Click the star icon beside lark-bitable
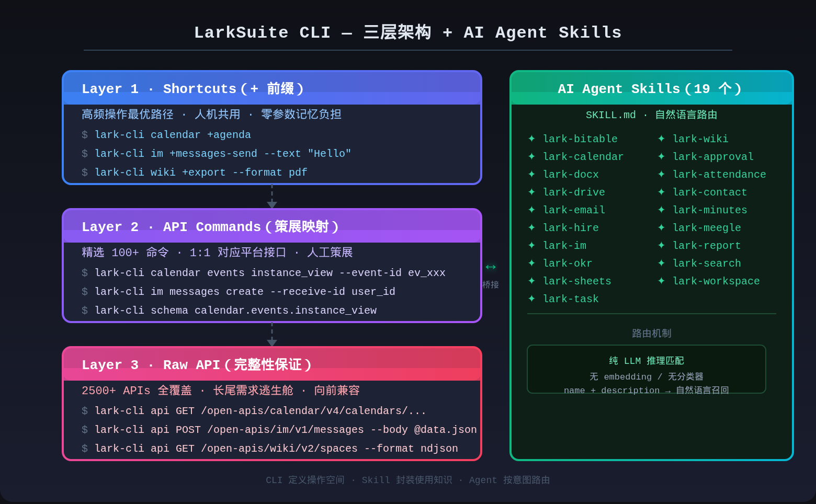Image resolution: width=816 pixels, height=504 pixels. [531, 139]
